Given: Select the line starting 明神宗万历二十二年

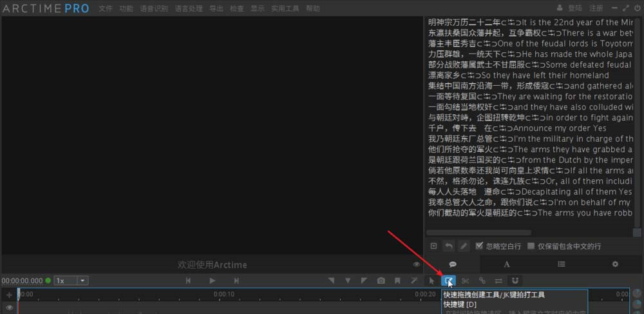Looking at the screenshot, I should coord(530,22).
